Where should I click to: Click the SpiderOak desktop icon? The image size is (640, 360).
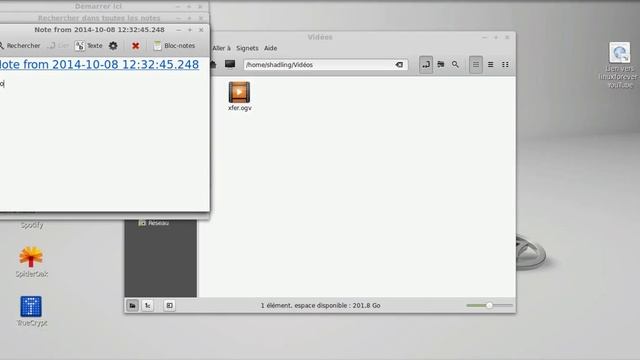point(31,262)
